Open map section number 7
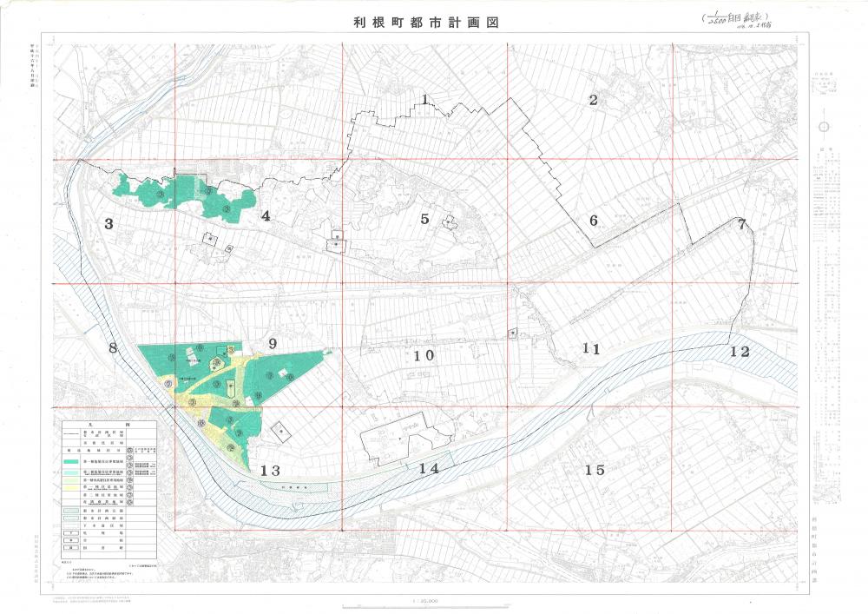The height and width of the screenshot is (614, 868). click(742, 224)
